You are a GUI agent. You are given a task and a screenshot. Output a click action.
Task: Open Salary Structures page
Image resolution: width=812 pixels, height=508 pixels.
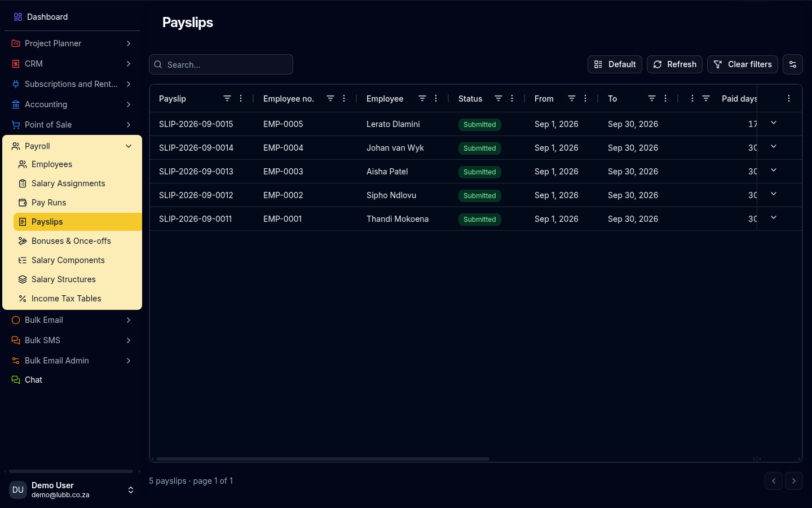(77, 279)
